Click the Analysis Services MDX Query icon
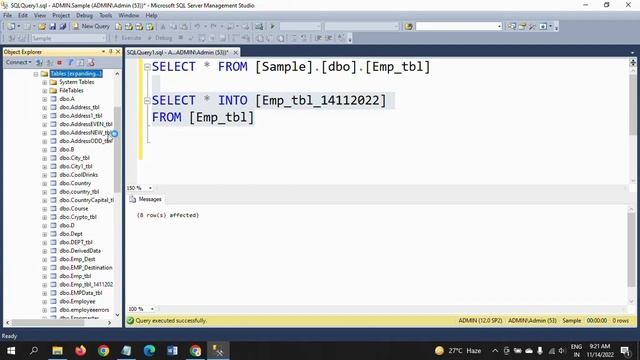 (129, 27)
